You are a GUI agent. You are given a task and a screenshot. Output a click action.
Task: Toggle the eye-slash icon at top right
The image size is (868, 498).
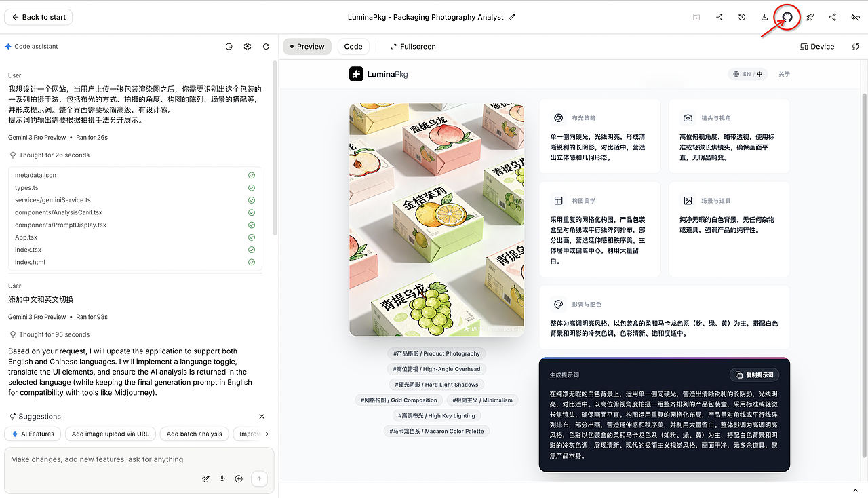854,17
